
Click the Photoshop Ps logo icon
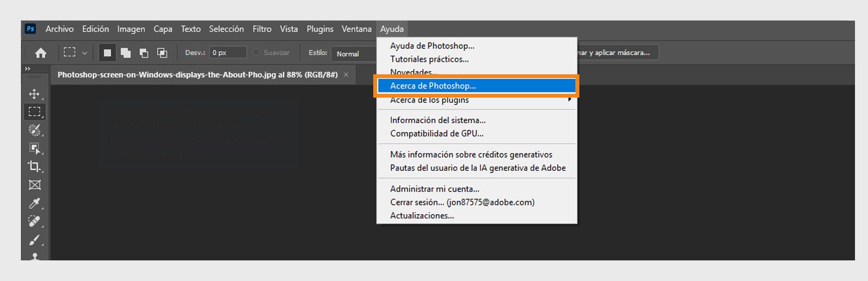click(x=30, y=29)
